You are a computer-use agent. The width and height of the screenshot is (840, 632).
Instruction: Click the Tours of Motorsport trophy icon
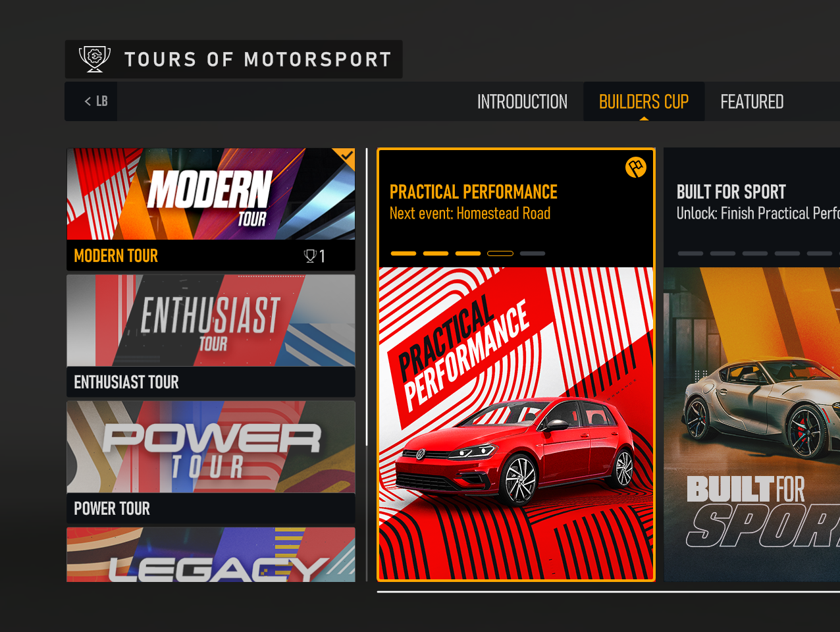pyautogui.click(x=95, y=59)
